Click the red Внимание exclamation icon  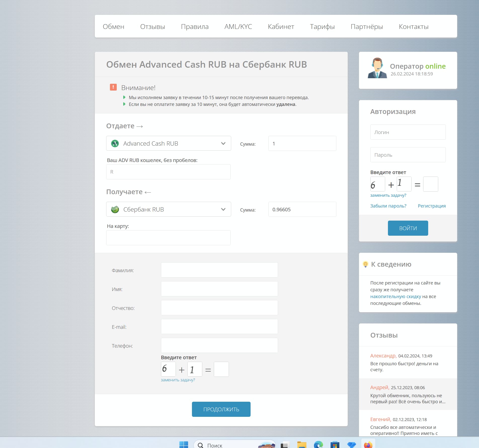tap(113, 87)
